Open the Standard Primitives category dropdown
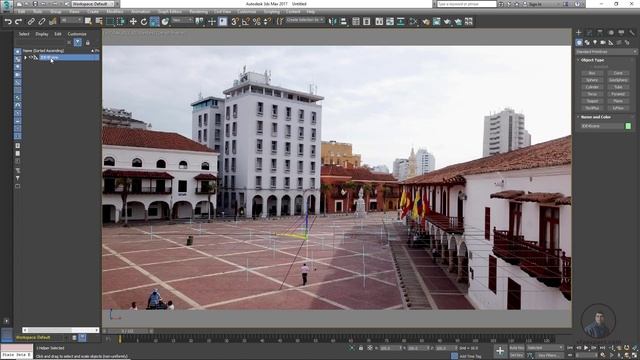 tap(606, 52)
